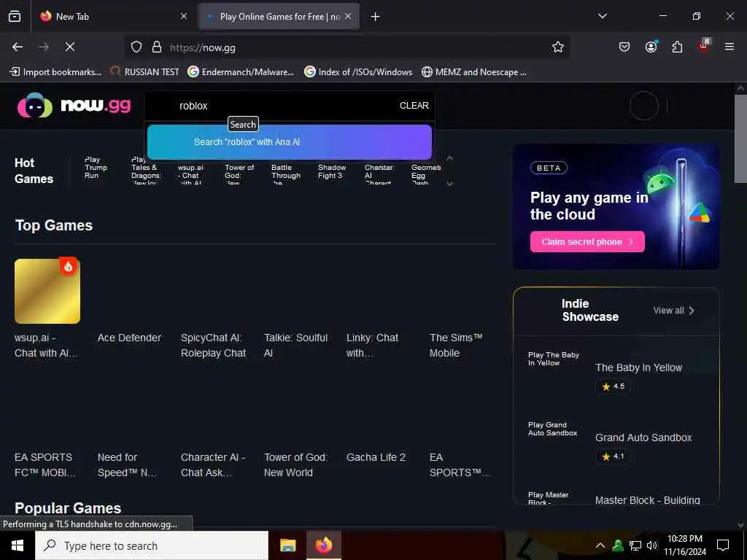Search "roblox" with Ana AI

(289, 142)
